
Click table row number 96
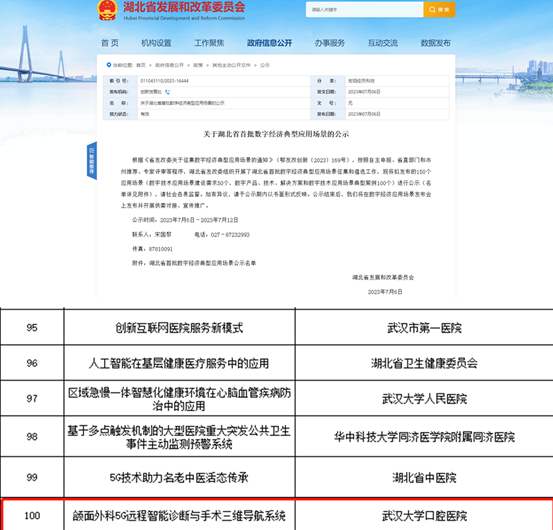[32, 363]
